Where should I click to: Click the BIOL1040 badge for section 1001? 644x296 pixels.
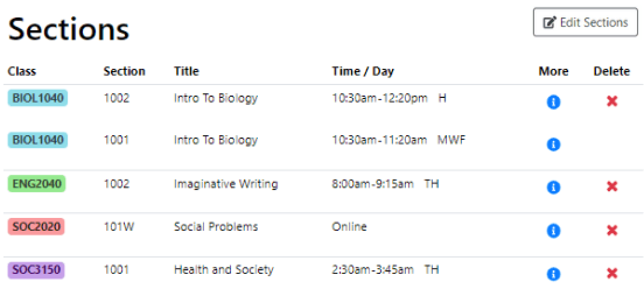point(37,140)
